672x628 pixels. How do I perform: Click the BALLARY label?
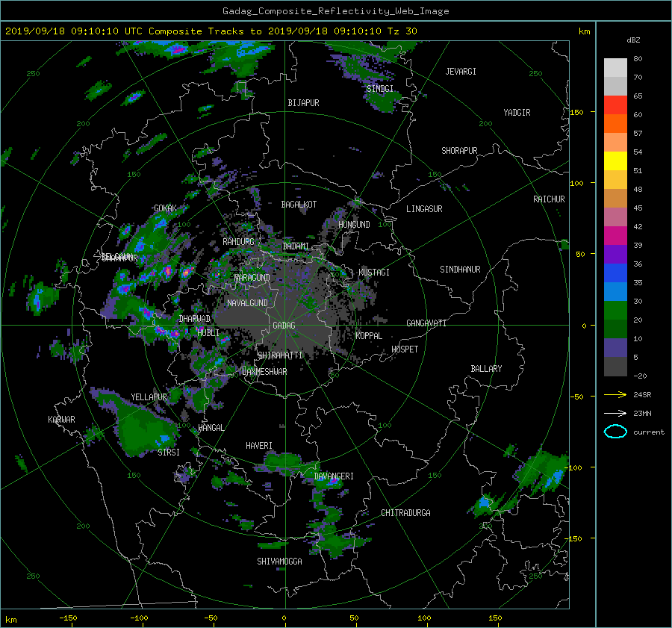(486, 369)
